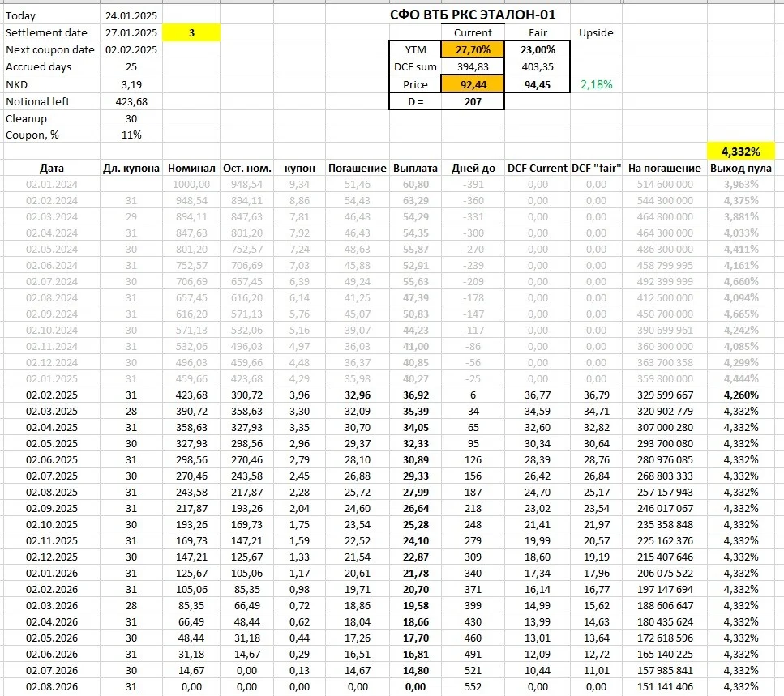Click coupon value 3,96
This screenshot has width=784, height=696.
tap(299, 395)
